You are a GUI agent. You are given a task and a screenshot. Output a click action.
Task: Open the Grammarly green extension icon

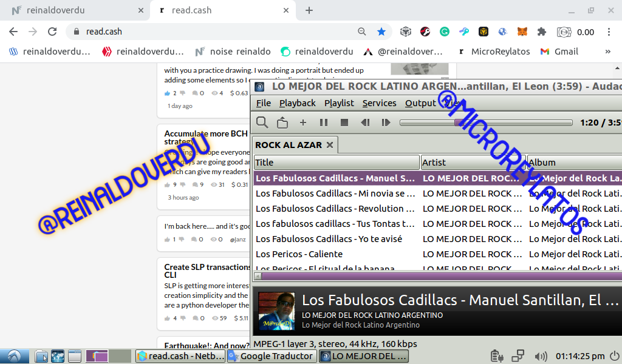[x=444, y=32]
